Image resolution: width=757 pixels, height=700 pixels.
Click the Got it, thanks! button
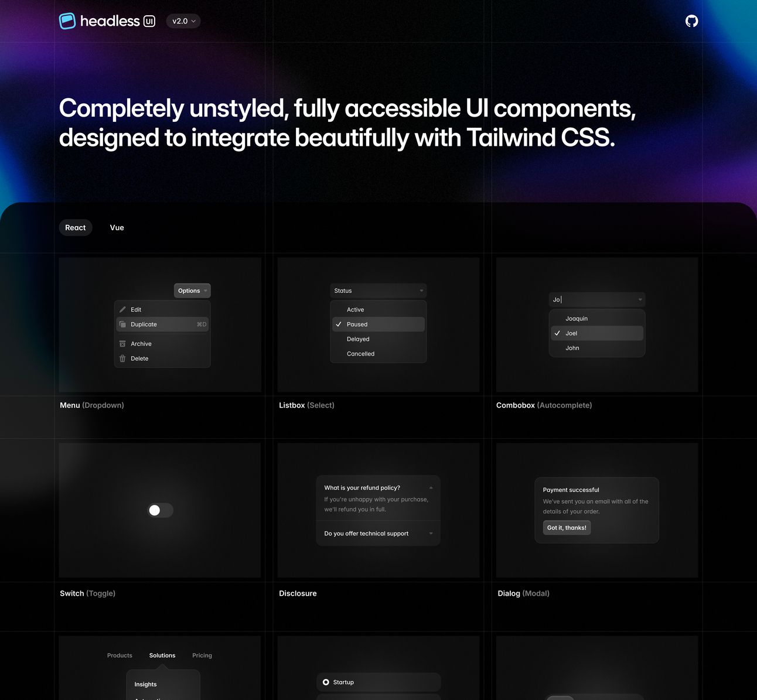[567, 527]
